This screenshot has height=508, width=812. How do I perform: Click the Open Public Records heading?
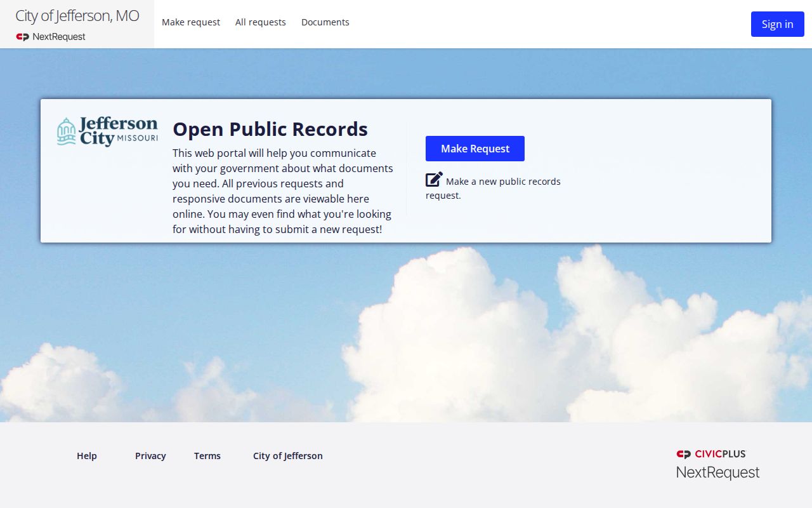270,129
